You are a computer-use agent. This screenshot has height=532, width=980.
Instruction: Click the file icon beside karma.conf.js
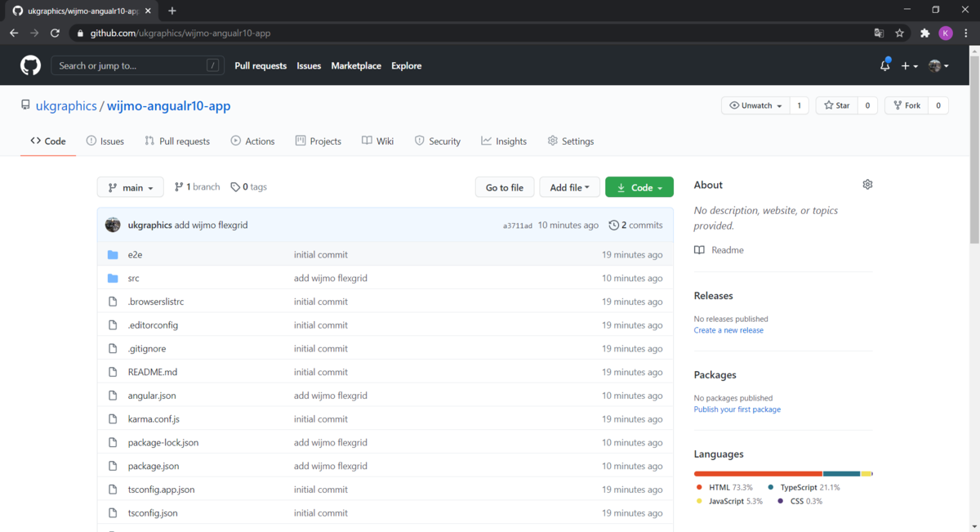pyautogui.click(x=113, y=419)
